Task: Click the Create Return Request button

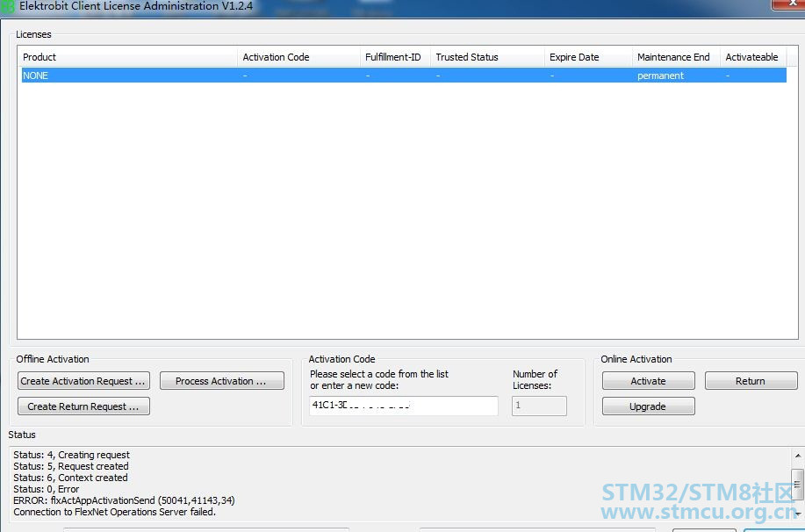Action: tap(83, 406)
